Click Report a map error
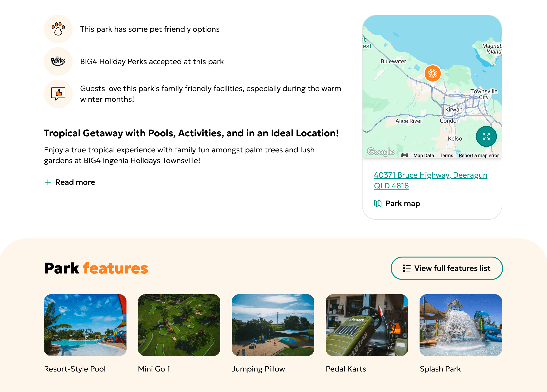This screenshot has width=547, height=392. 479,156
